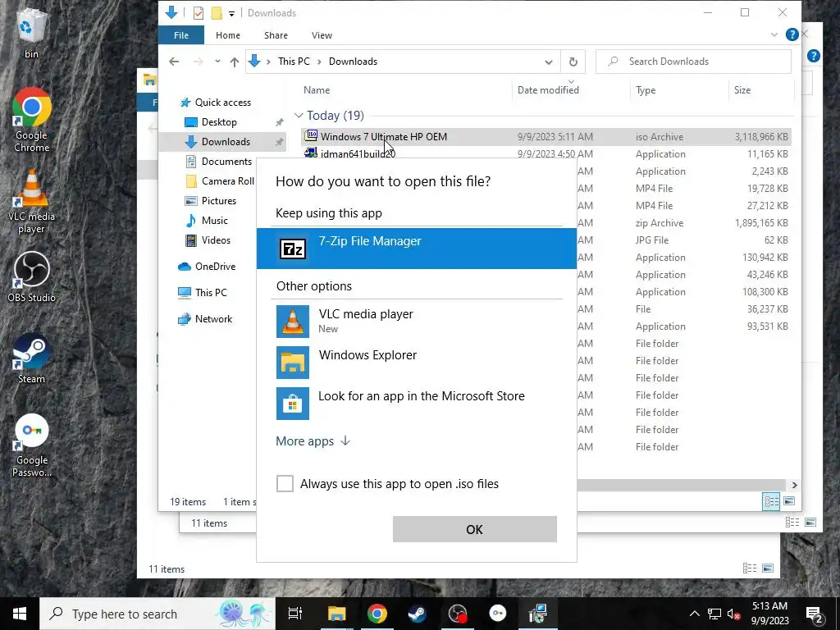Open OneDrive in navigation pane
The height and width of the screenshot is (630, 840).
click(207, 267)
